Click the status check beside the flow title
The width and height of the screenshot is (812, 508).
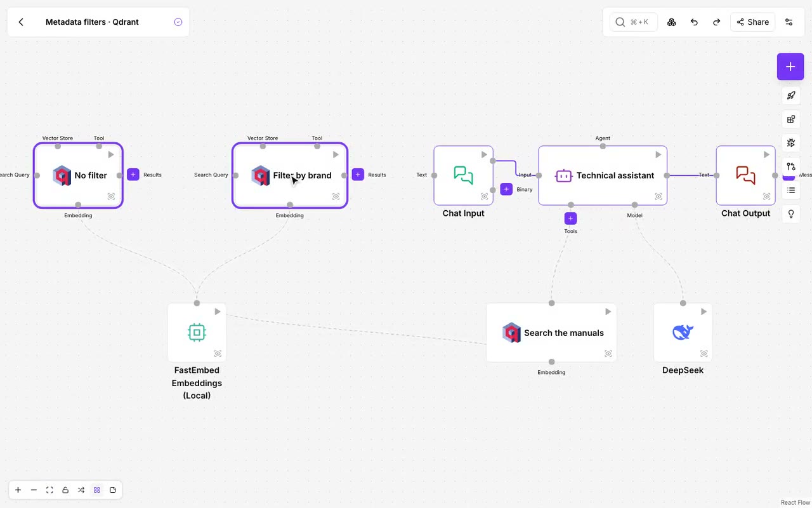coord(178,22)
